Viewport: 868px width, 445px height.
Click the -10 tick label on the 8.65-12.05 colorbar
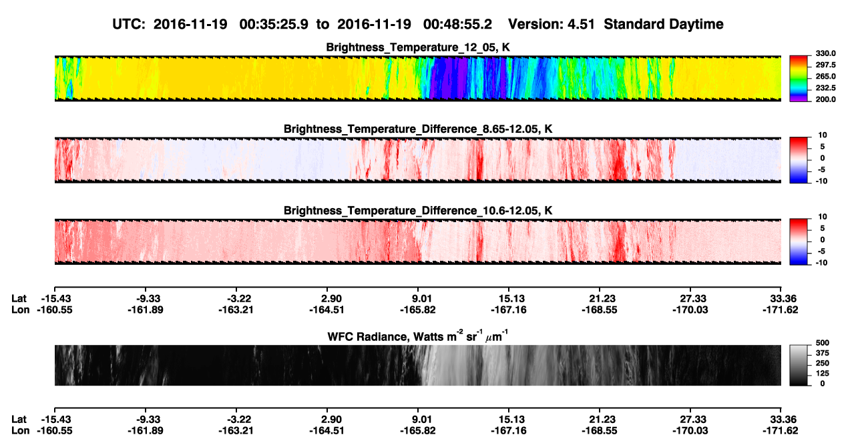tap(821, 180)
